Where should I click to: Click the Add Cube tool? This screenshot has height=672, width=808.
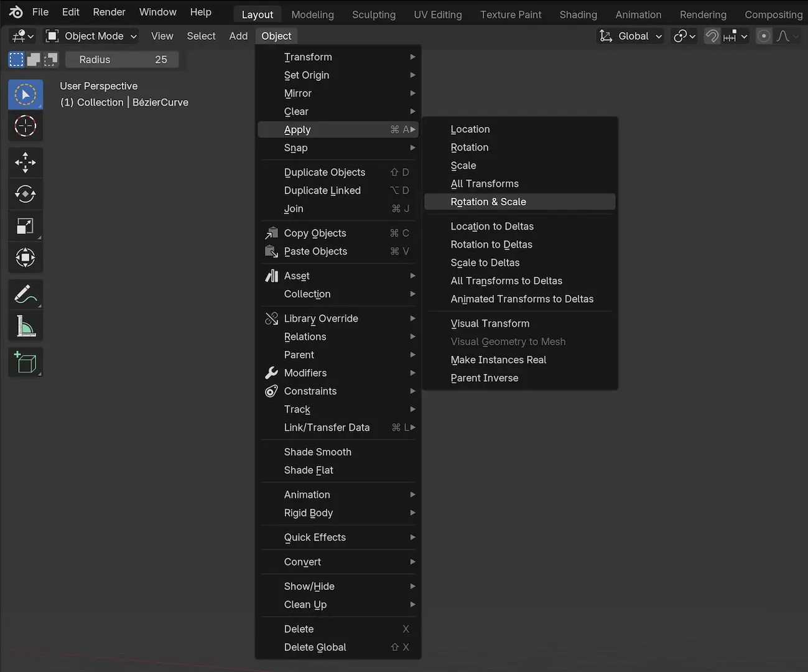(25, 363)
